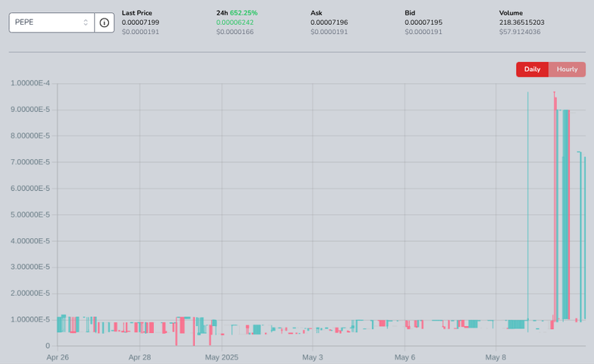
Task: Click the May 6 x-axis label
Action: point(405,357)
